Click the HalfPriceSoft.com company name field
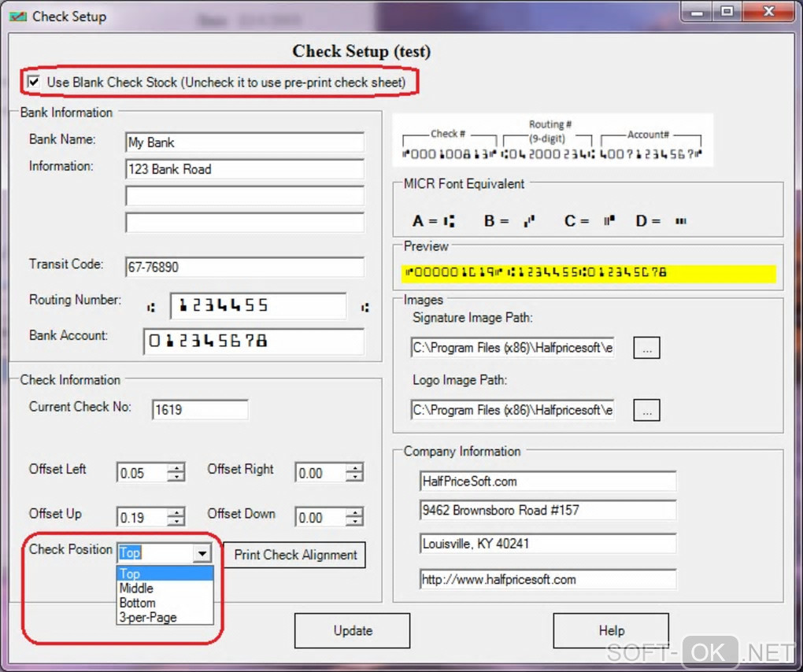Viewport: 803px width, 672px height. (547, 481)
